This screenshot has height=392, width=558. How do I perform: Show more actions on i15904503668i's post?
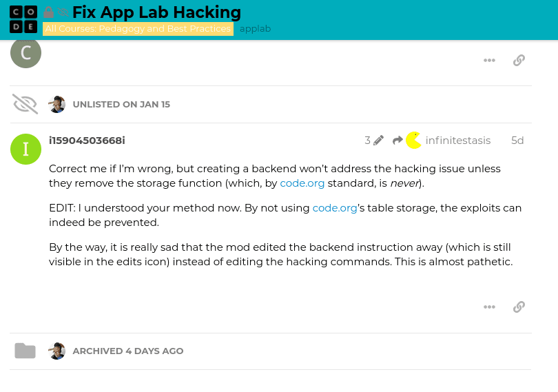tap(489, 307)
